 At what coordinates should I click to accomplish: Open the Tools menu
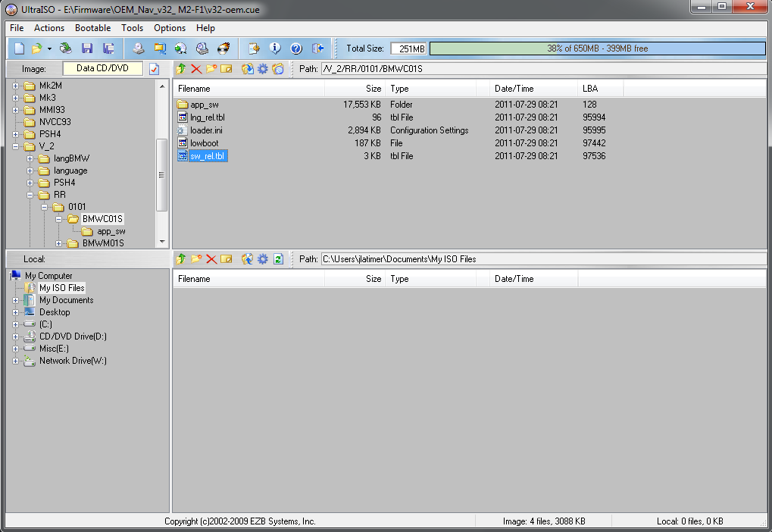pyautogui.click(x=132, y=28)
